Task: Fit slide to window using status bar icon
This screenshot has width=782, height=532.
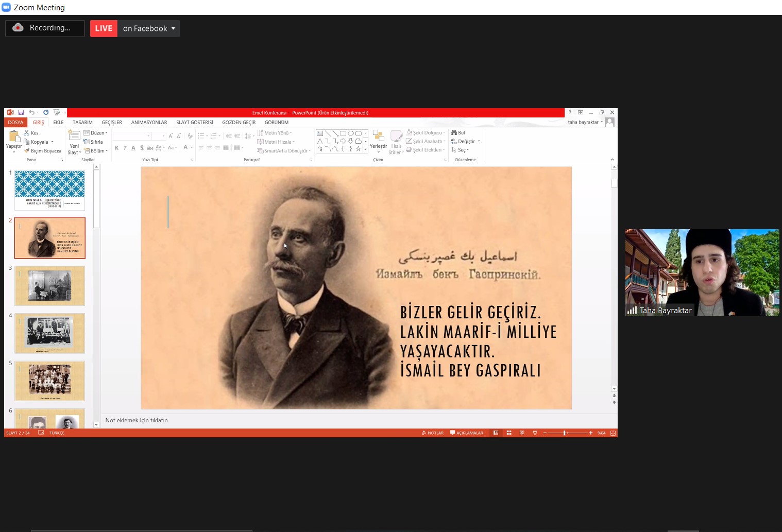Action: coord(613,433)
